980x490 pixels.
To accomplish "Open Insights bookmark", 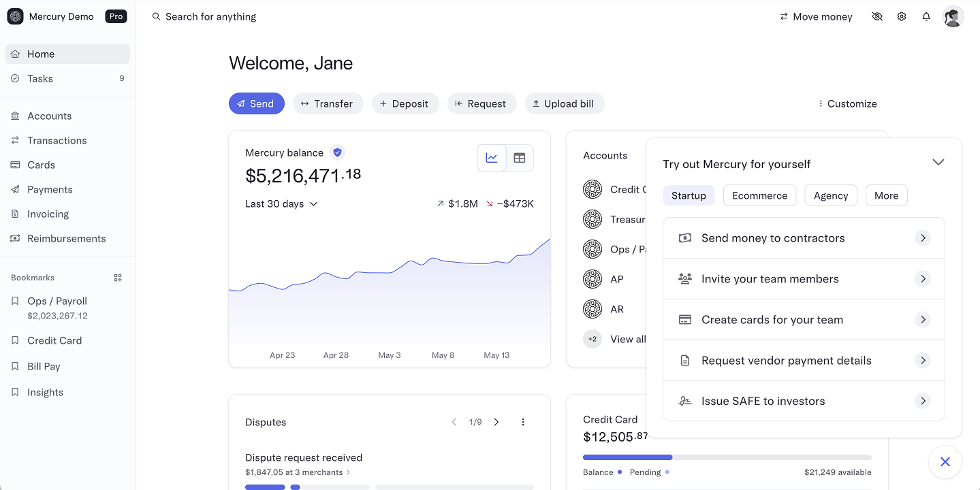I will pyautogui.click(x=67, y=392).
